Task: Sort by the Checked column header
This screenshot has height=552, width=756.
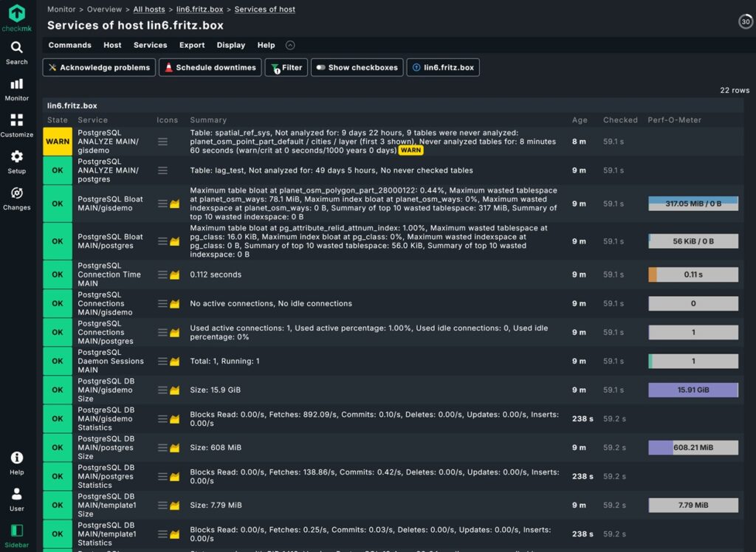Action: (620, 120)
